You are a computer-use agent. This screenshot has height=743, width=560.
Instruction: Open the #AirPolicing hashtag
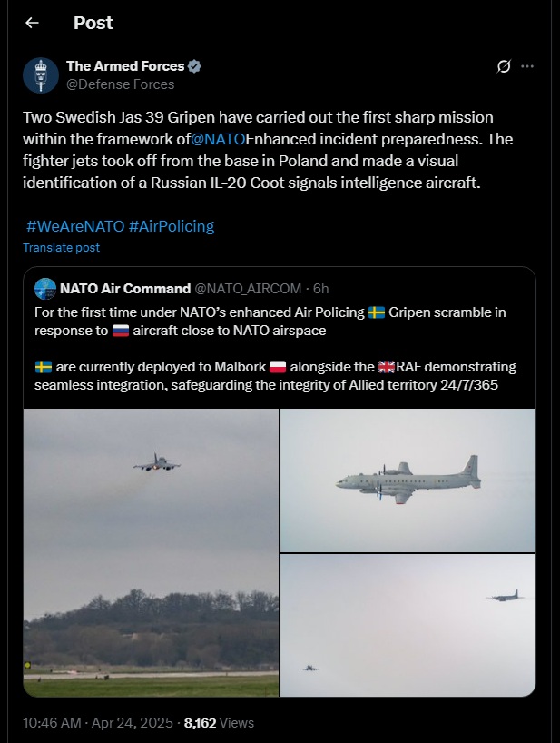coord(172,225)
